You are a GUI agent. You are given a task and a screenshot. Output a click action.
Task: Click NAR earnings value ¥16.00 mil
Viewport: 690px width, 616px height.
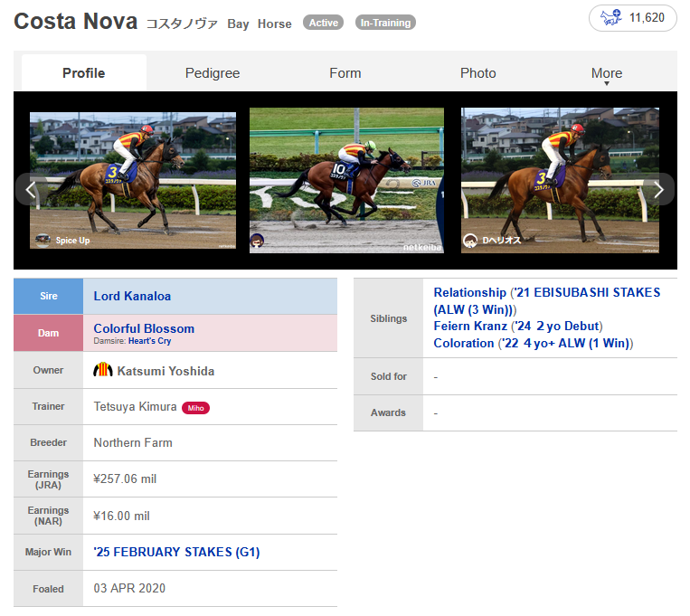pos(121,516)
